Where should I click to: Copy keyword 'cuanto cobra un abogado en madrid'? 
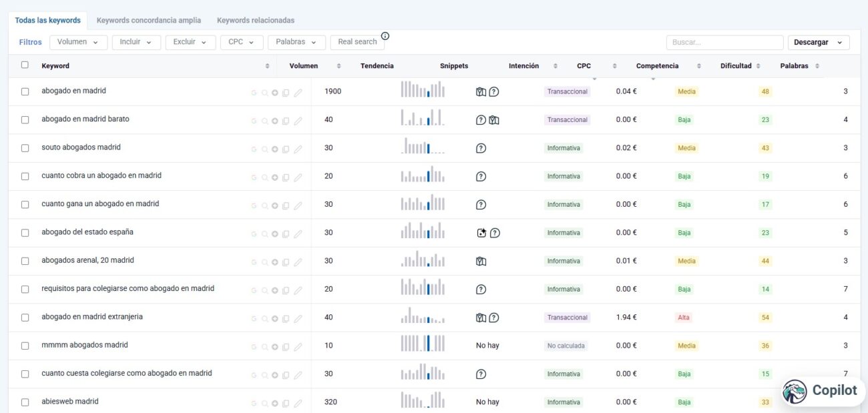pos(286,177)
